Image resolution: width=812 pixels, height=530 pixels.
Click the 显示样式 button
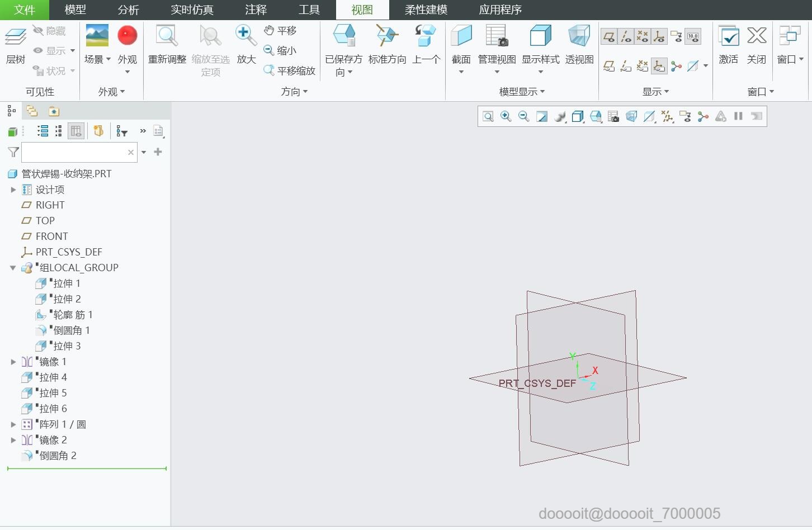click(540, 49)
